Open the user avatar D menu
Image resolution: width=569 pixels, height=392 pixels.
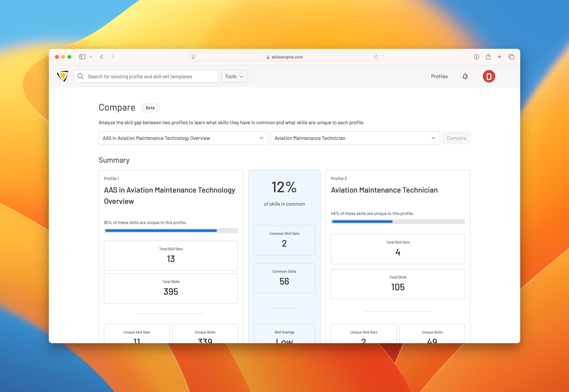[489, 76]
